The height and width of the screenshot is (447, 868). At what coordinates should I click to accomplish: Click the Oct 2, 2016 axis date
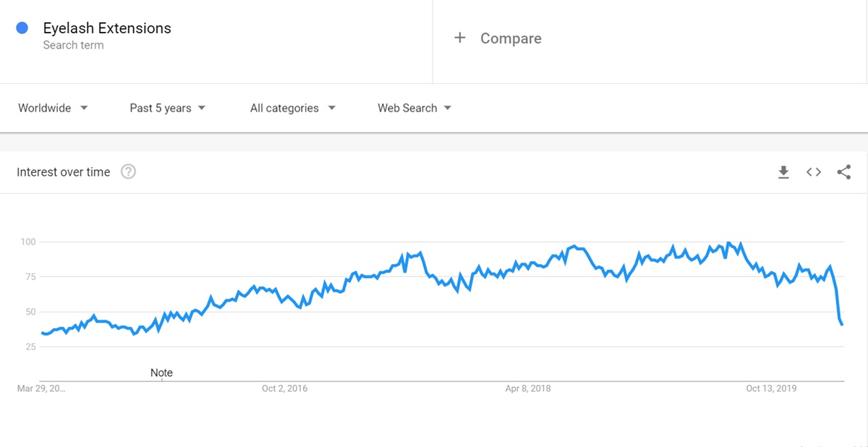[284, 388]
